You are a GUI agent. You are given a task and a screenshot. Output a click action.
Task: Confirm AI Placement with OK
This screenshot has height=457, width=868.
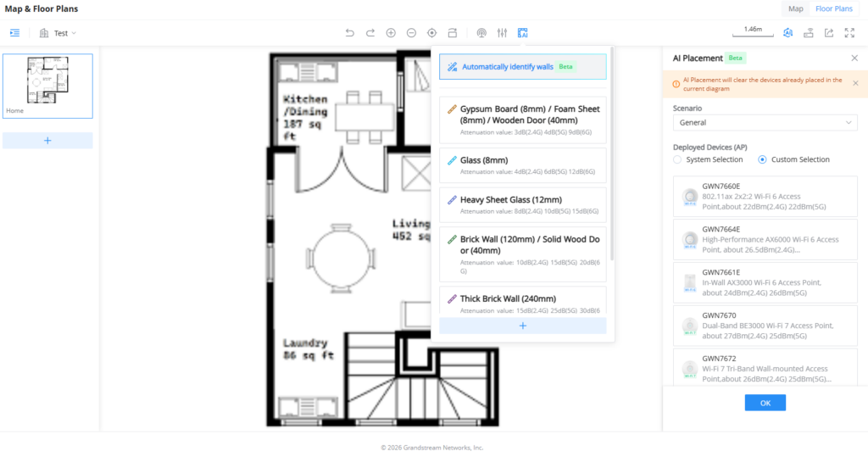pos(765,403)
